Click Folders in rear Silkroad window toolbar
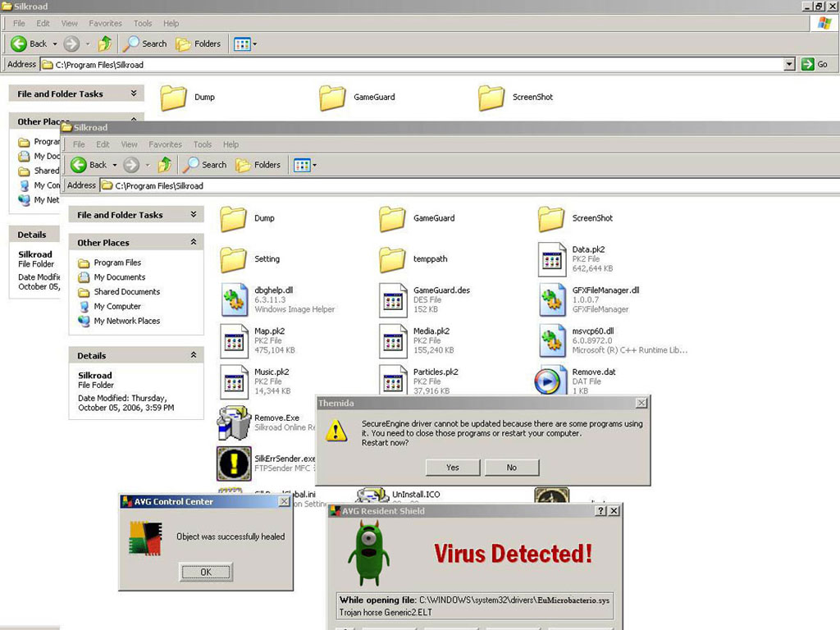The width and height of the screenshot is (840, 630). [x=199, y=44]
